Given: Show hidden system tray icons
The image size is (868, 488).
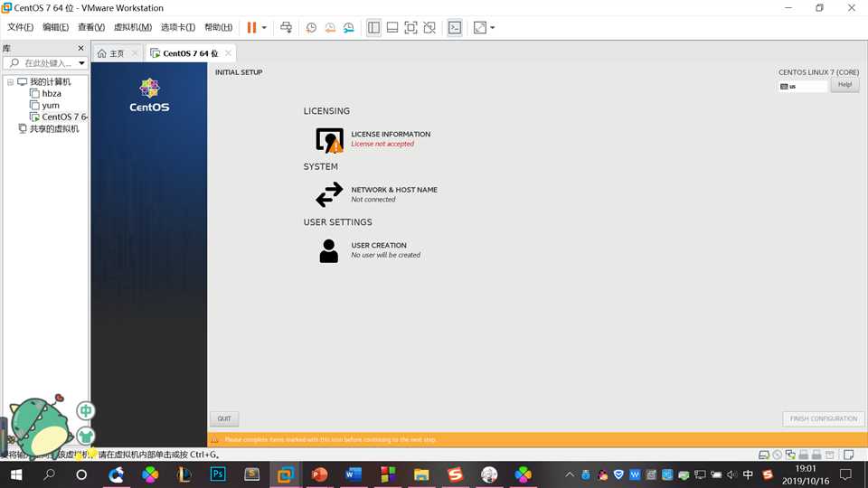Looking at the screenshot, I should [x=570, y=474].
